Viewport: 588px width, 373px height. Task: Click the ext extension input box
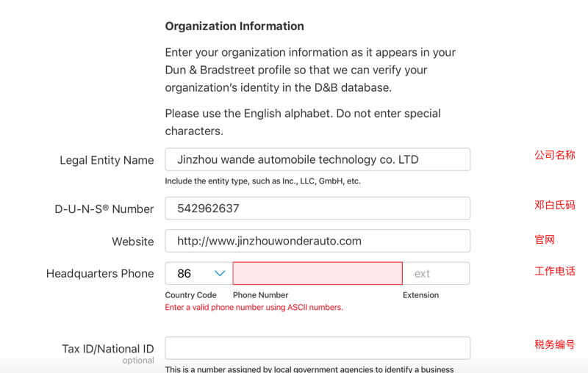pos(436,273)
